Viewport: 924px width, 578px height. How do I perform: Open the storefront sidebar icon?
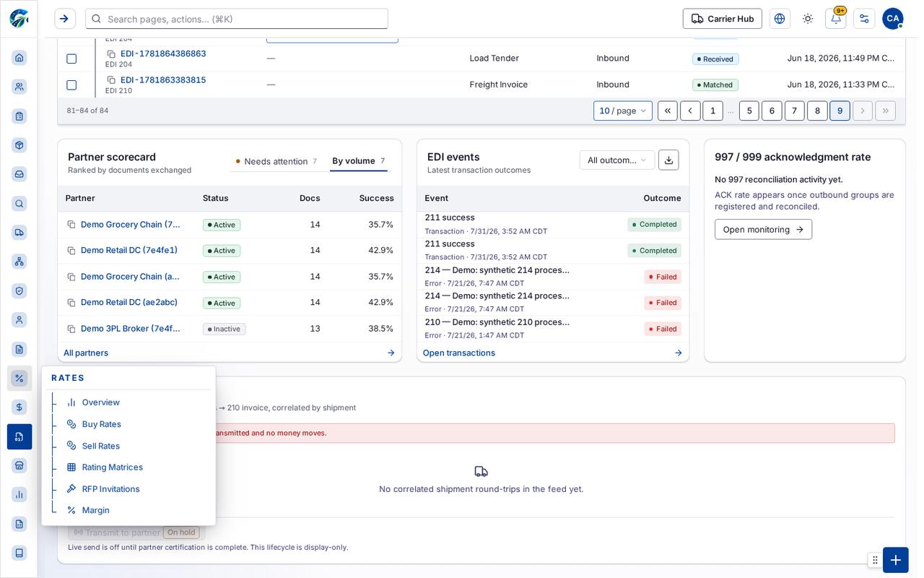point(19,465)
